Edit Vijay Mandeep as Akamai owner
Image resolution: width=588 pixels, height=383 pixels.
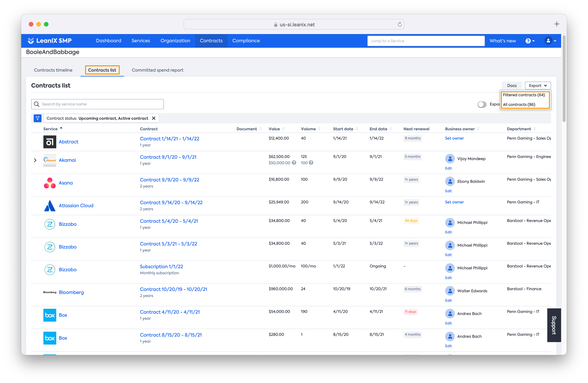tap(448, 168)
